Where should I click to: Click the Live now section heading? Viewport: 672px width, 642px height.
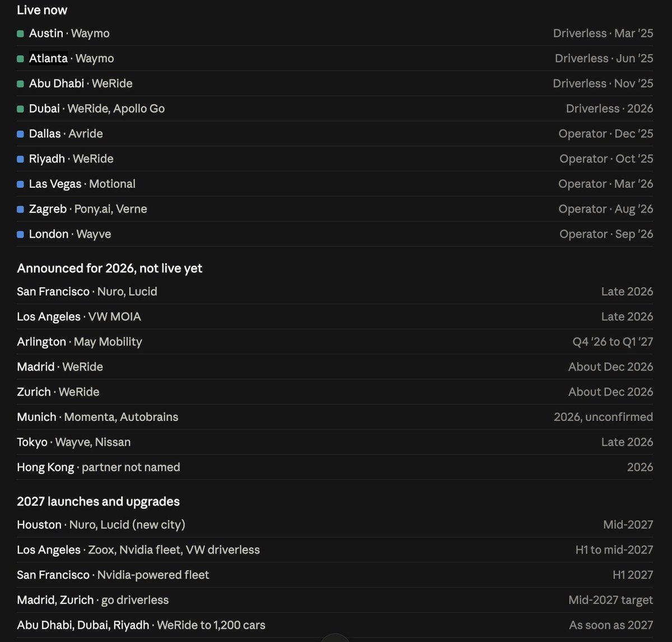tap(42, 10)
